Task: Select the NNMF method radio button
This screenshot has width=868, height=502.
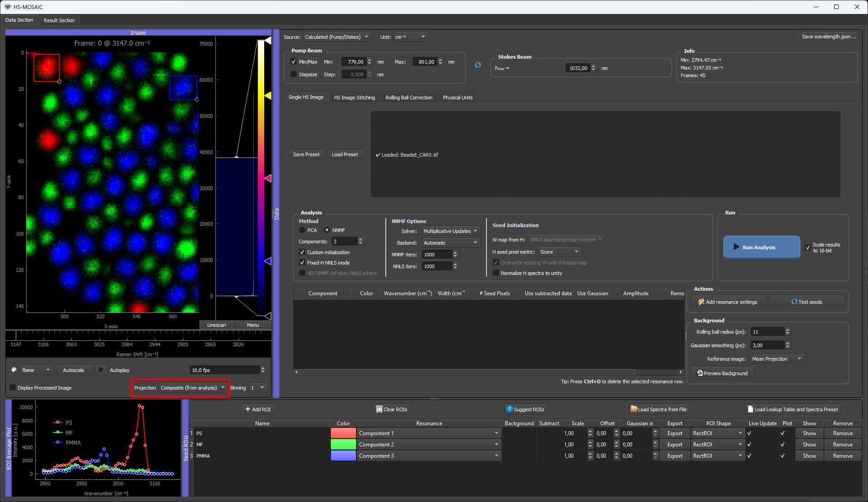Action: (327, 230)
